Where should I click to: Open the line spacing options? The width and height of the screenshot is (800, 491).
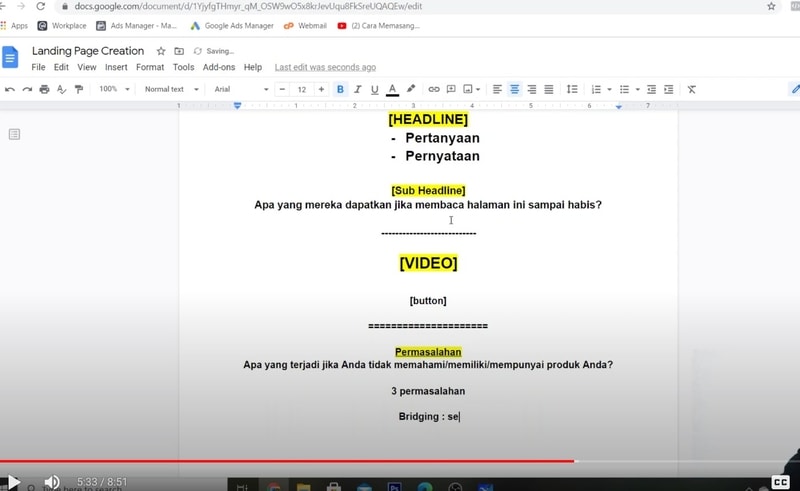pyautogui.click(x=572, y=90)
